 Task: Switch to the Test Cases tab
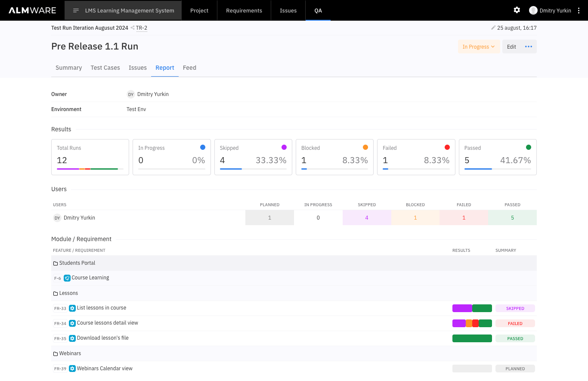pyautogui.click(x=105, y=68)
